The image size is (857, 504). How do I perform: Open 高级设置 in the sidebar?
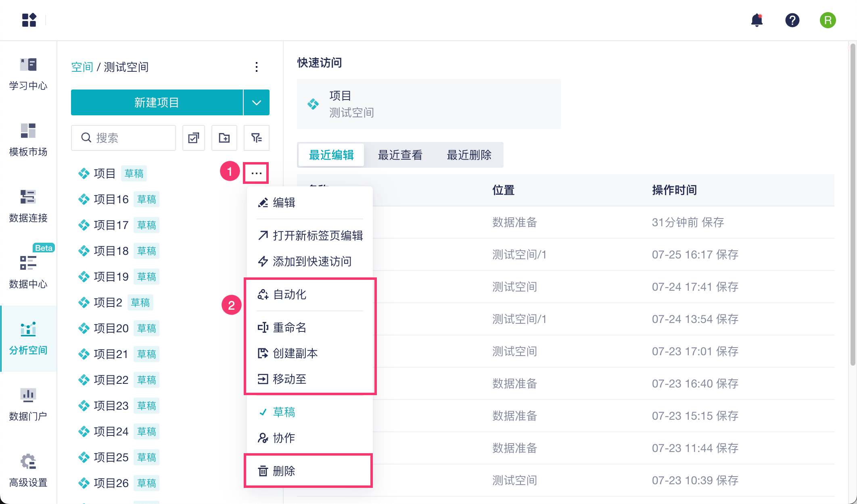28,471
